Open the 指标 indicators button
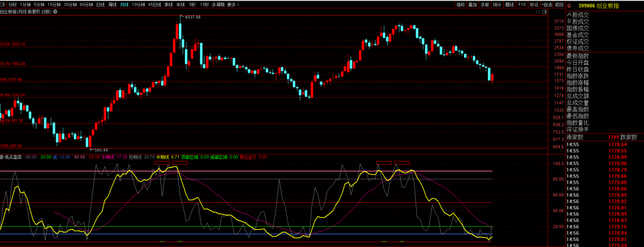This screenshot has height=247, width=644. (460, 4)
